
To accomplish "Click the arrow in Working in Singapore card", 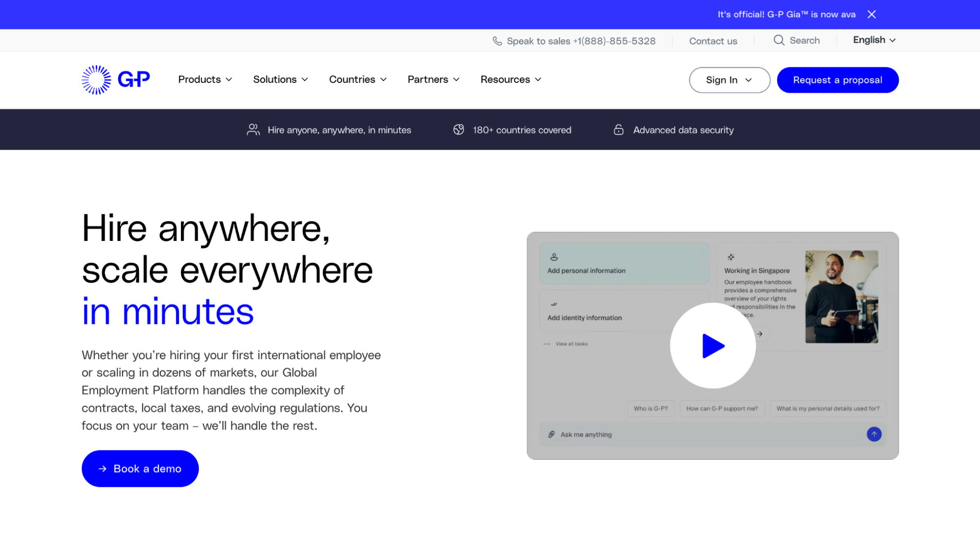I will 759,334.
